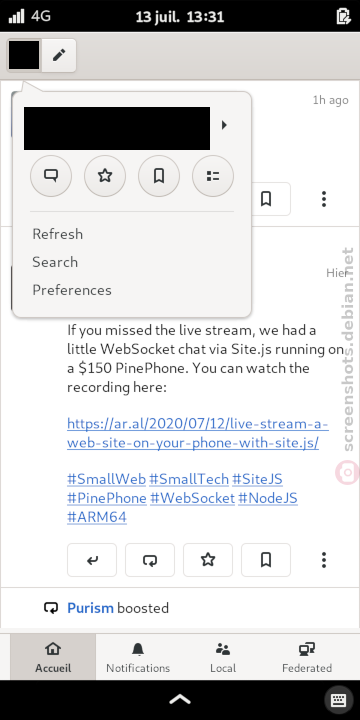Open bookmarks icon in popover menu
This screenshot has height=720, width=360.
coord(159,176)
